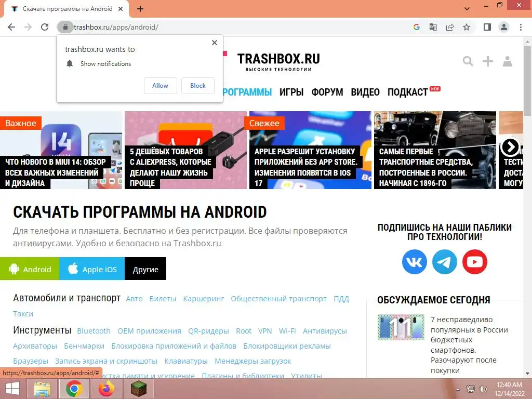
Task: Open the Авто category link
Action: pos(135,299)
